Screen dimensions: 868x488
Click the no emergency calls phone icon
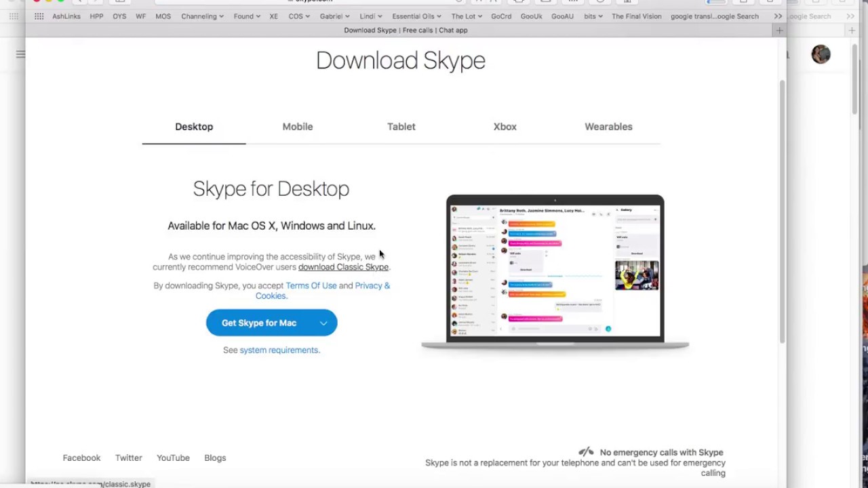click(586, 452)
